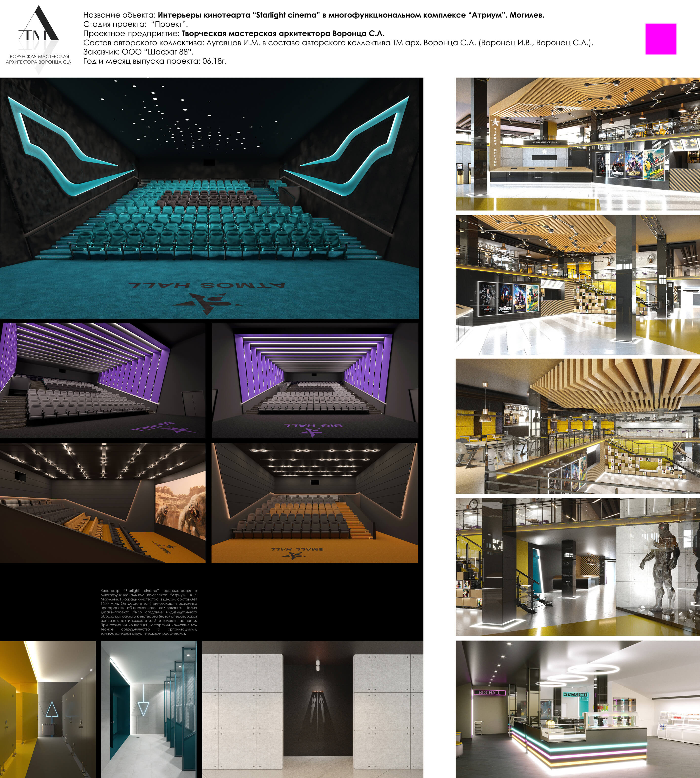Image resolution: width=700 pixels, height=778 pixels.
Task: Select the snack bar render with ring lights
Action: [577, 709]
